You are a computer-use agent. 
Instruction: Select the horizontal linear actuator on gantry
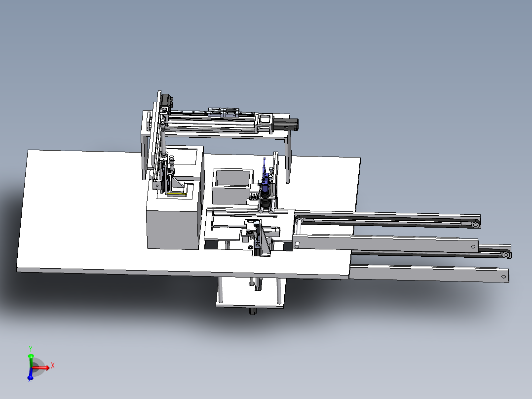point(212,121)
